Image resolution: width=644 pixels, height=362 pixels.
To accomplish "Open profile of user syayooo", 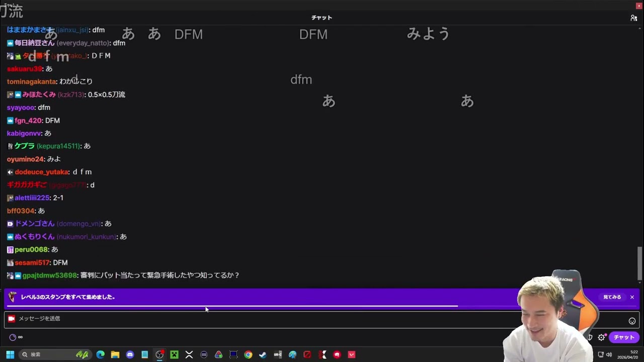I will tap(21, 108).
